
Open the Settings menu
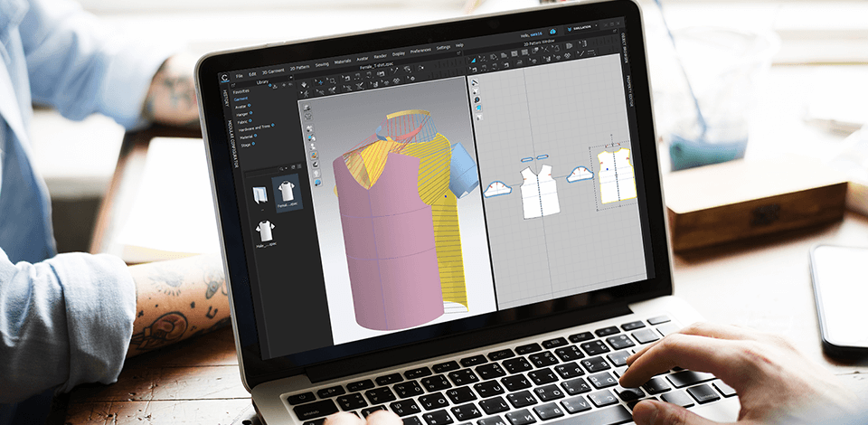pos(443,48)
